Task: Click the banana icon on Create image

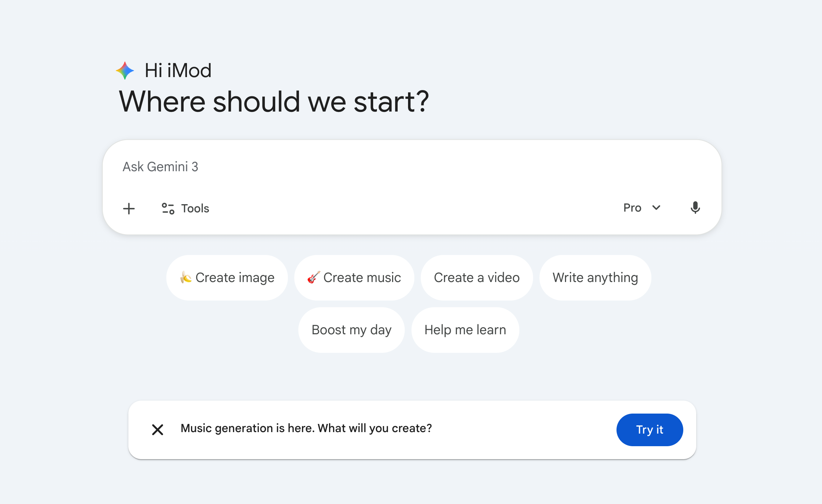Action: coord(185,277)
